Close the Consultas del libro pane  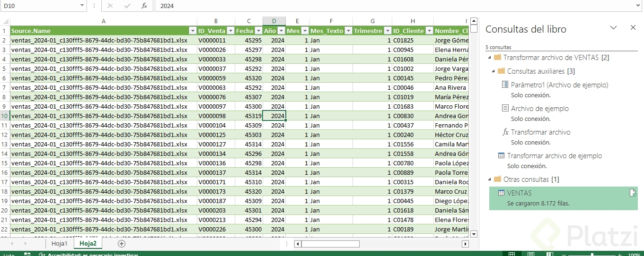pyautogui.click(x=633, y=28)
